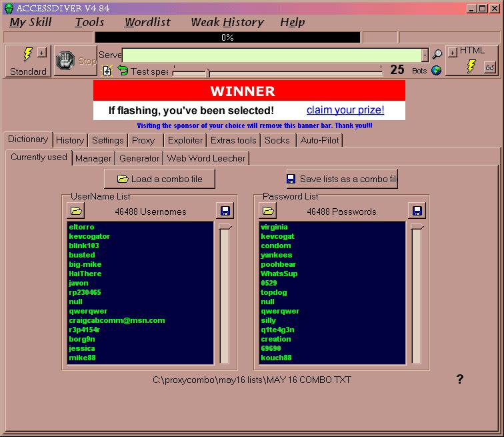Viewport: 504px width, 437px height.
Task: Click into the green Server input field
Action: pos(272,55)
